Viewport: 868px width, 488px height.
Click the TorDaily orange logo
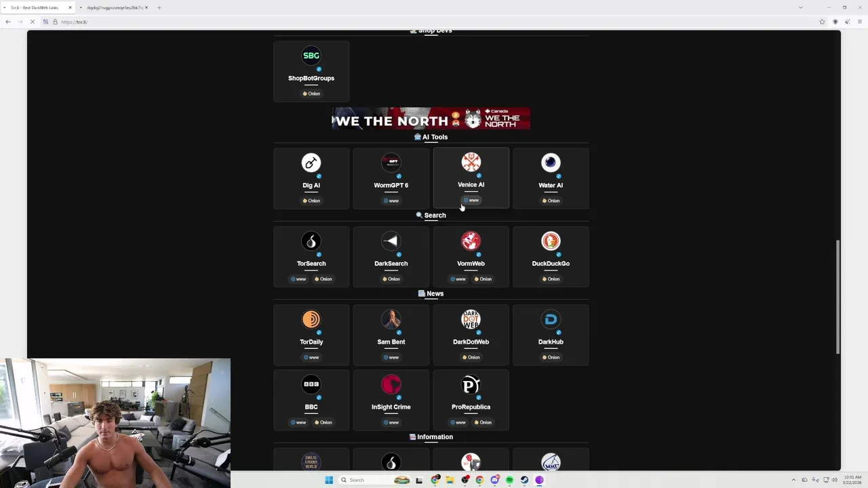click(311, 319)
